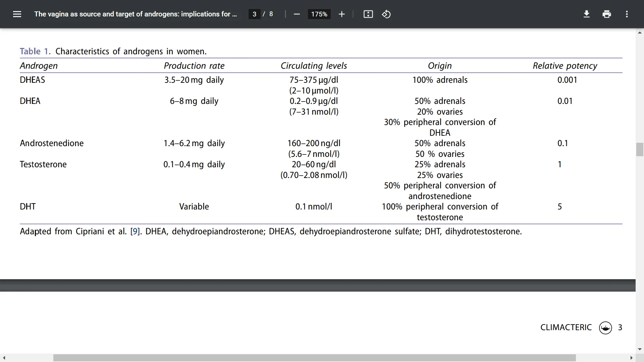Click the 'DHEAS' row label

point(32,80)
